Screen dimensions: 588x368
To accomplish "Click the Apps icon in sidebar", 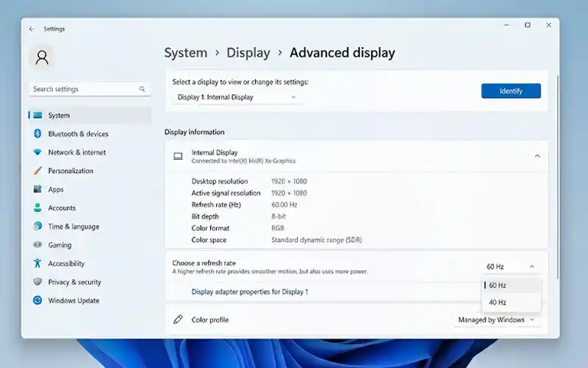I will tap(37, 189).
